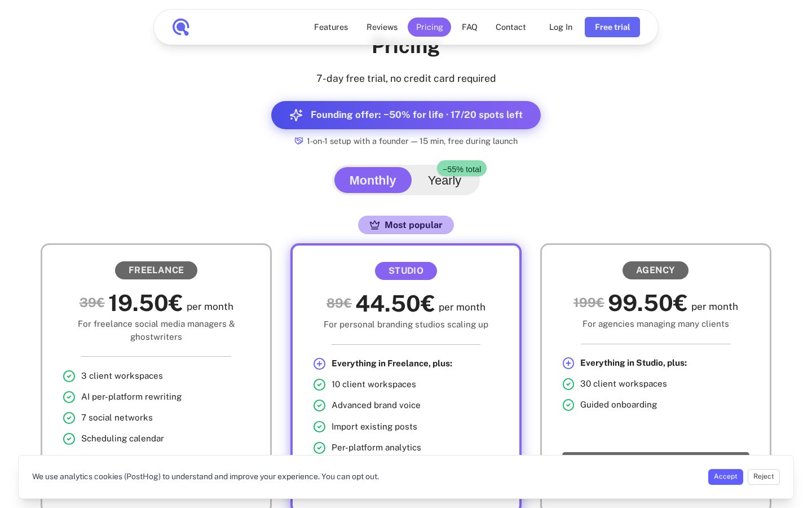Click the Founding offer −50% banner
812x508 pixels.
coord(406,115)
